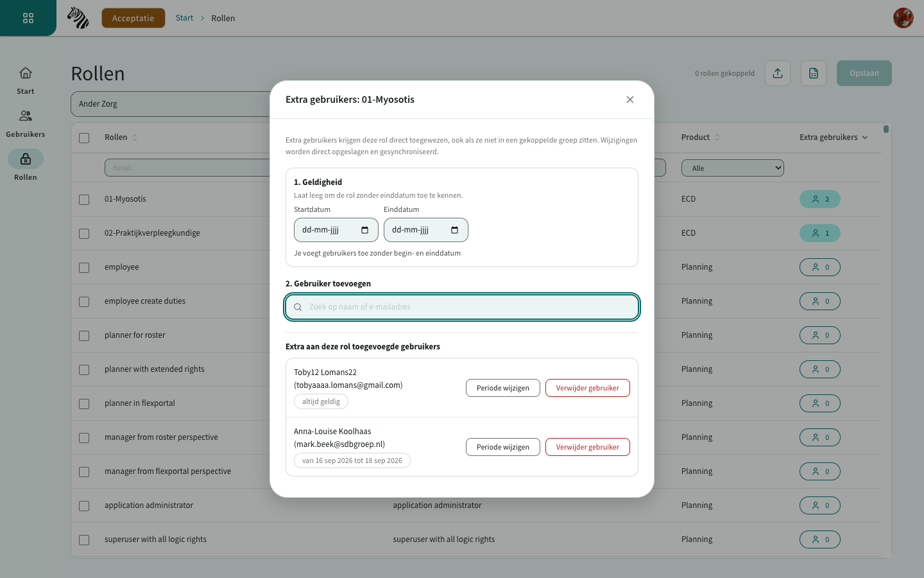Click the upload/export icon button
This screenshot has height=578, width=924.
click(778, 73)
